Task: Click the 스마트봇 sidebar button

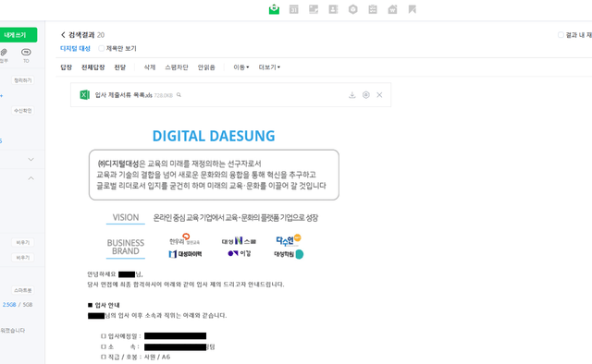Action: tap(22, 290)
